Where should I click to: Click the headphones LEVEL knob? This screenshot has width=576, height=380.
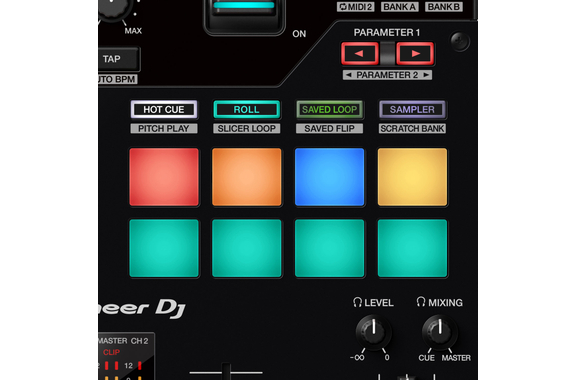coord(374,332)
